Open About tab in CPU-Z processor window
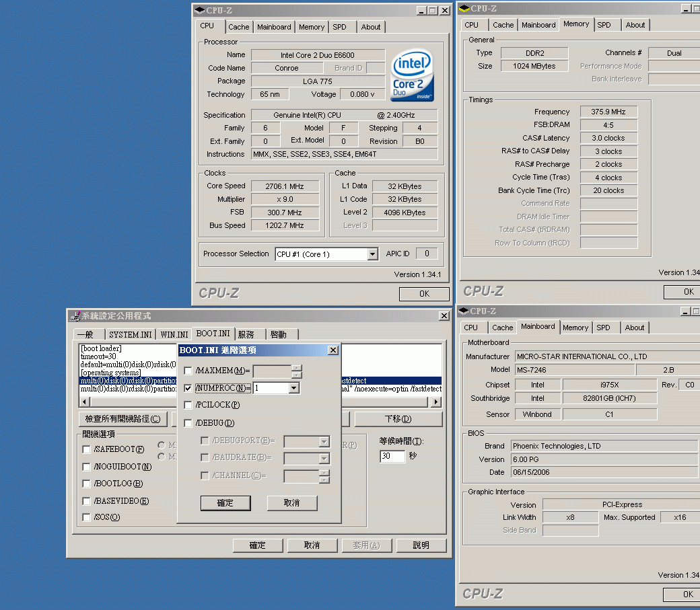Screen dimensions: 700x610 371,27
